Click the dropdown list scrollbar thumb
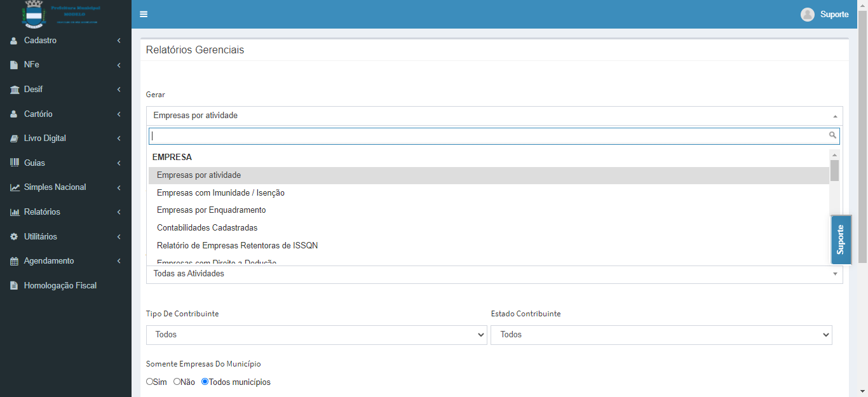The height and width of the screenshot is (397, 868). pyautogui.click(x=834, y=170)
